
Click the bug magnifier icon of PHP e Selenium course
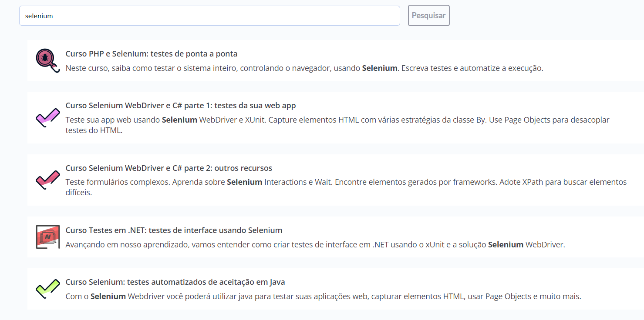tap(47, 60)
